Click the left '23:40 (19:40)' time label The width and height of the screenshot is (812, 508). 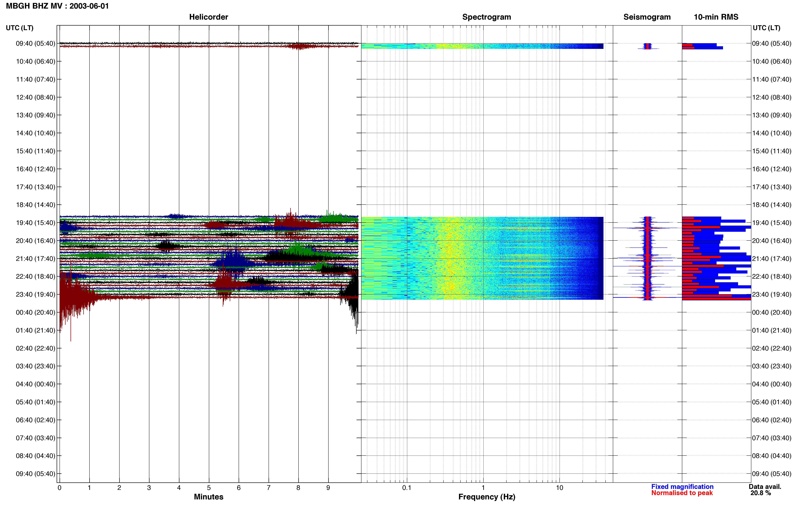pos(36,294)
